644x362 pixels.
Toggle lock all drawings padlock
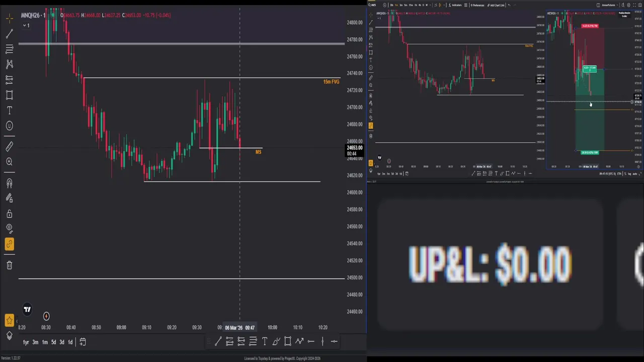tap(10, 214)
